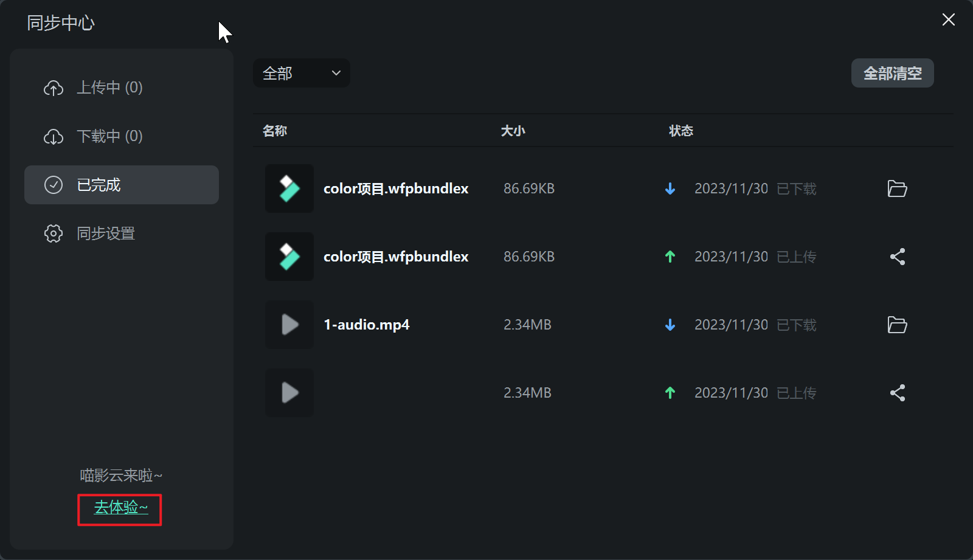The width and height of the screenshot is (973, 560).
Task: Click the completed checkmark icon
Action: 54,185
